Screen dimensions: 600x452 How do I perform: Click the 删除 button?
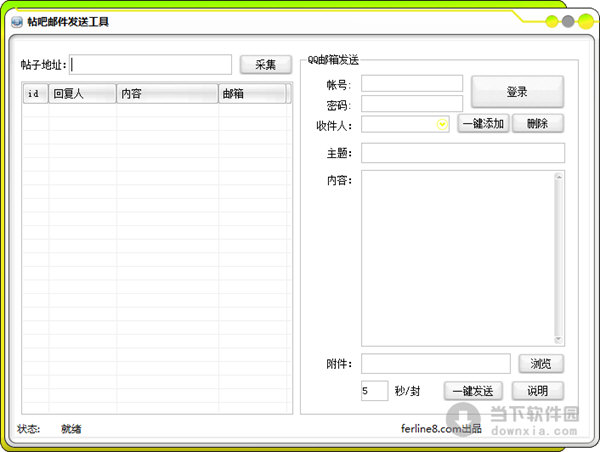[x=538, y=124]
